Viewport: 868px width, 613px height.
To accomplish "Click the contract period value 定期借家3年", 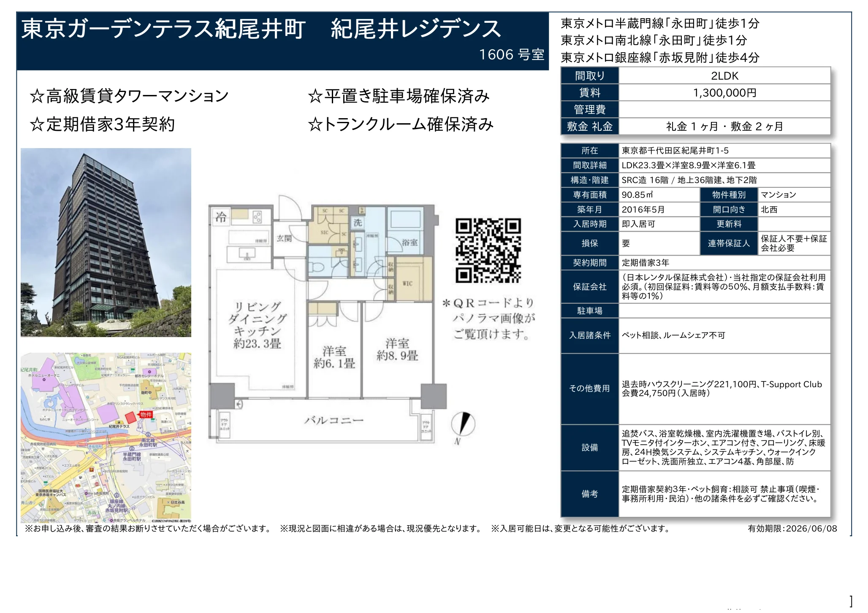I will (646, 263).
